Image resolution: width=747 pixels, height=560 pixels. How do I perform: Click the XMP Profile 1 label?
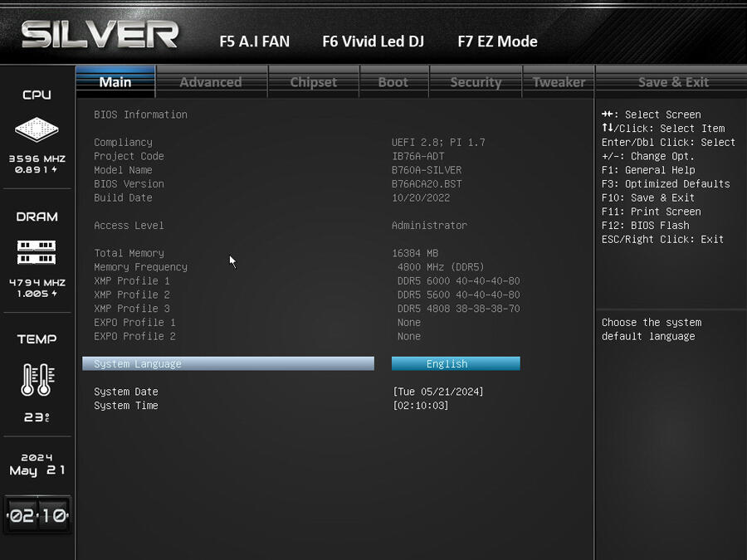coord(131,280)
